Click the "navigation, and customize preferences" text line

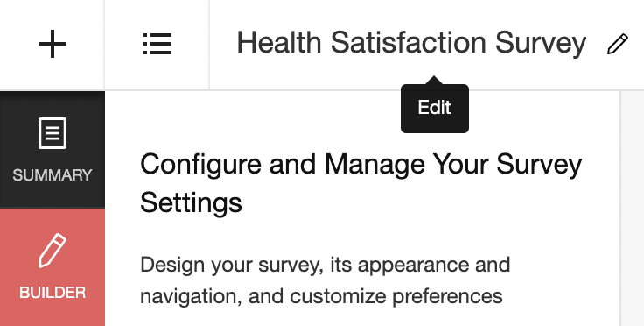coord(321,296)
